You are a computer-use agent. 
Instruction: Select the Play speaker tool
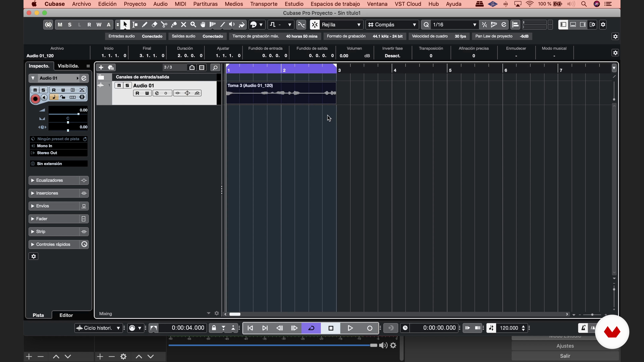pos(232,24)
